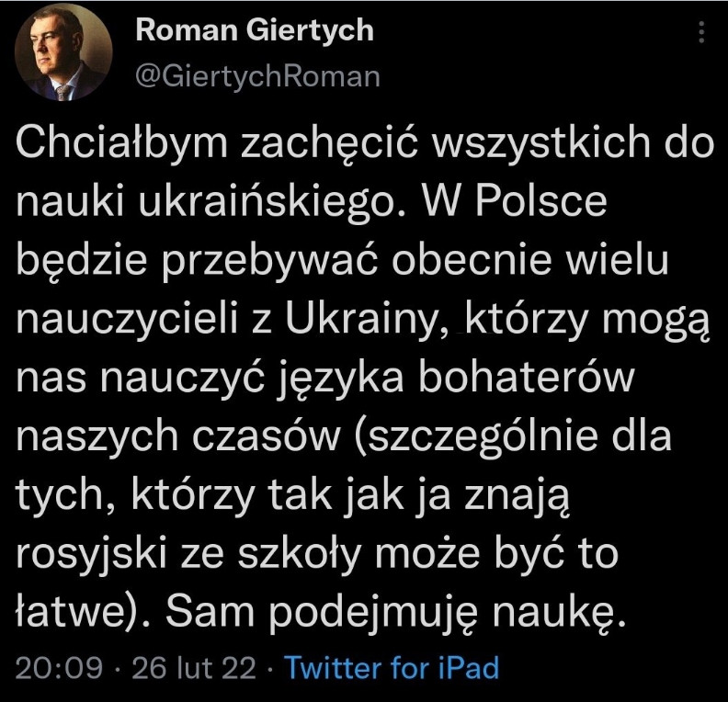The width and height of the screenshot is (728, 702).
Task: Open the Roman Giertych display name link
Action: coord(255,31)
